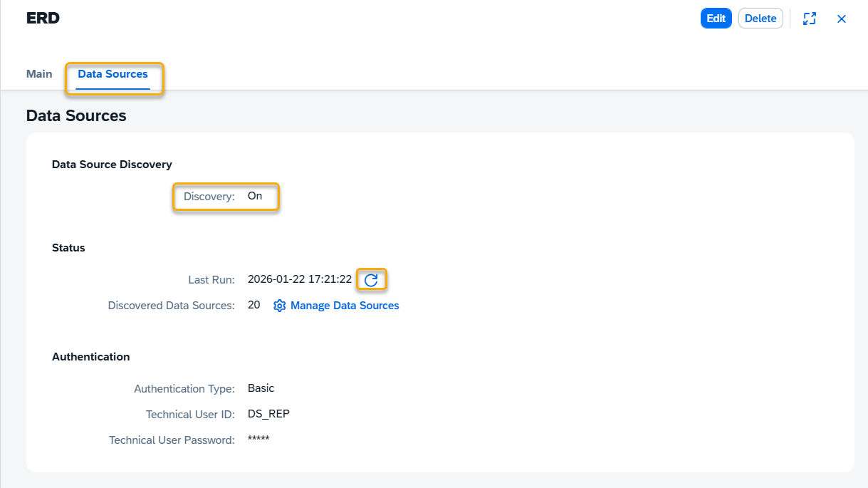Switch to the Main tab
Viewport: 868px width, 488px height.
pyautogui.click(x=39, y=74)
